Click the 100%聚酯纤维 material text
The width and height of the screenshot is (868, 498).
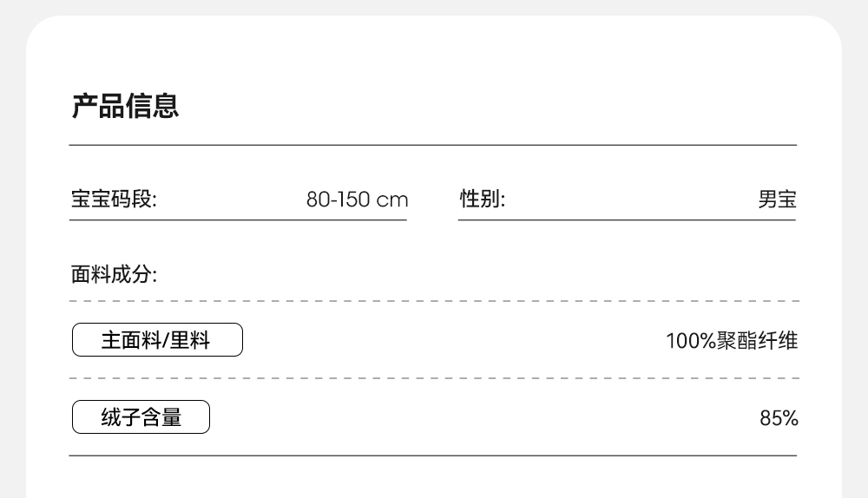tap(731, 341)
